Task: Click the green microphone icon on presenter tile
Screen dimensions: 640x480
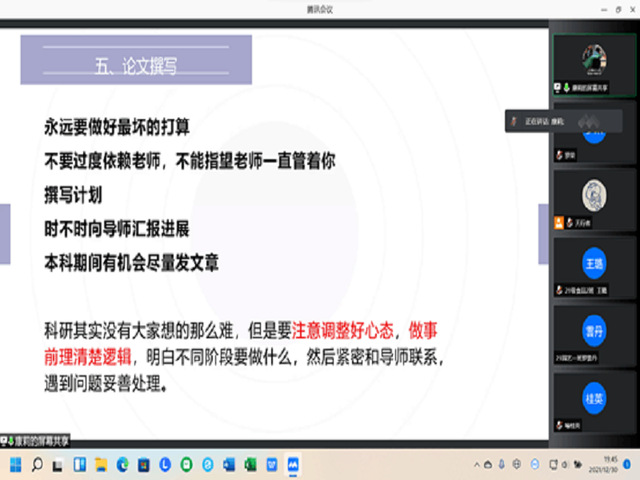Action: click(x=565, y=88)
